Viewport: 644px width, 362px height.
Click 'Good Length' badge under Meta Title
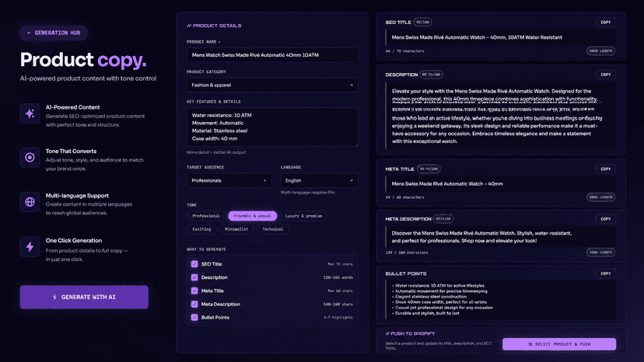600,197
